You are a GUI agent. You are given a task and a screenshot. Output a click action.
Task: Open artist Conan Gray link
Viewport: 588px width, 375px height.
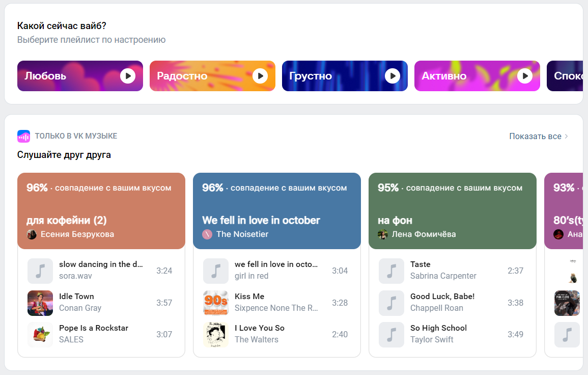pyautogui.click(x=80, y=308)
